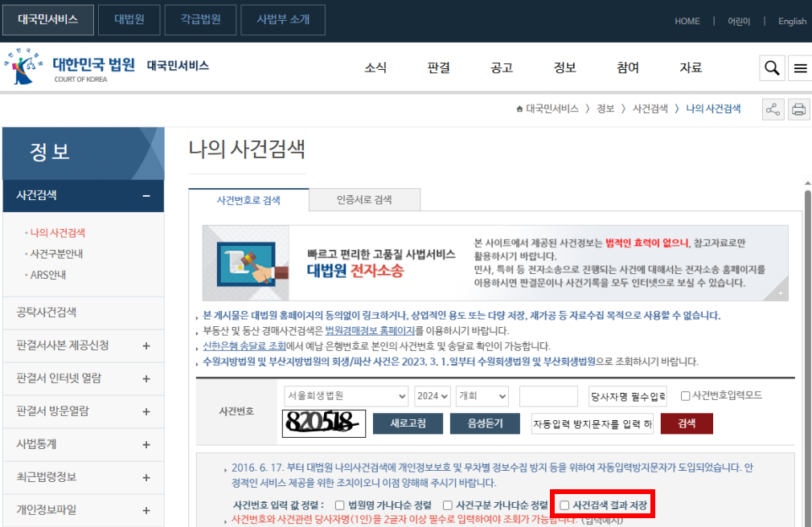
Task: Open the year dropdown 2024
Action: [x=433, y=396]
